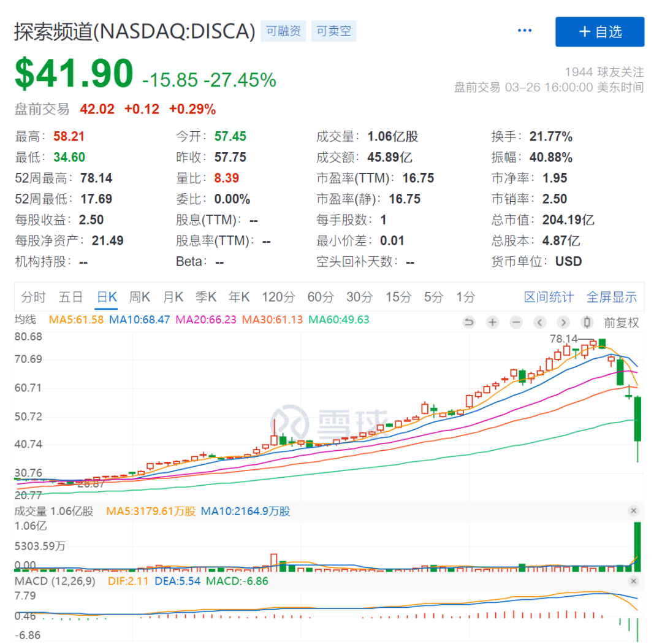Click the 78.14 high marker on chart
This screenshot has width=662, height=644.
(x=564, y=339)
